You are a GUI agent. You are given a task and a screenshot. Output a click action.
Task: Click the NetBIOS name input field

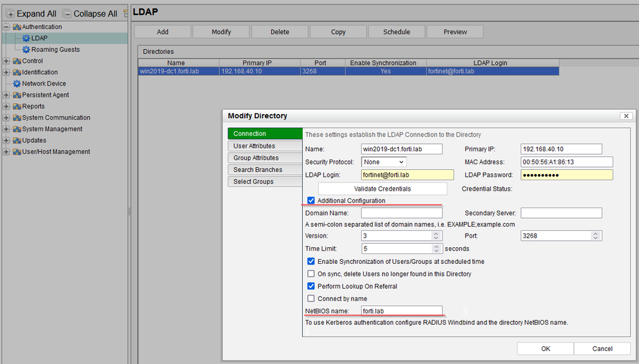click(402, 311)
